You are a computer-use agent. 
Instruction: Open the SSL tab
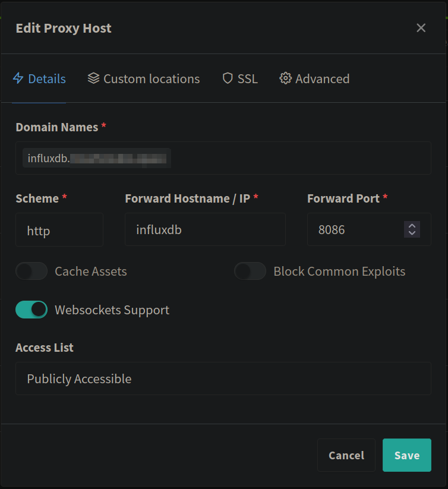point(247,78)
